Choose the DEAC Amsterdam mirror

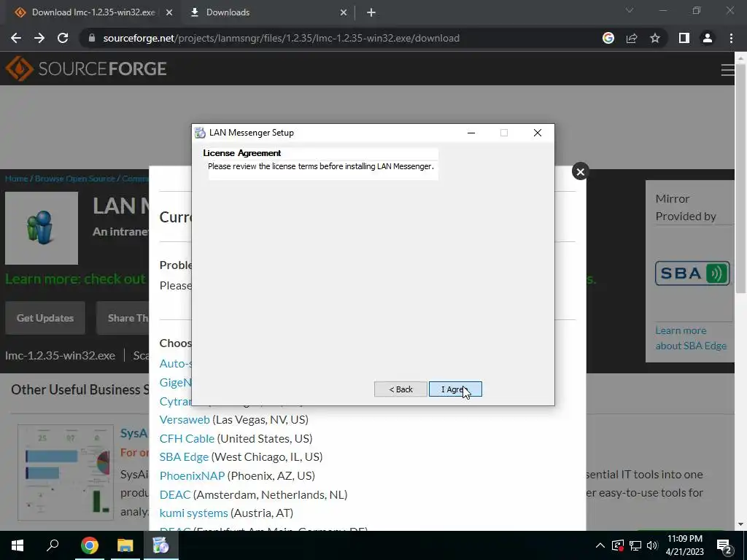click(x=175, y=495)
